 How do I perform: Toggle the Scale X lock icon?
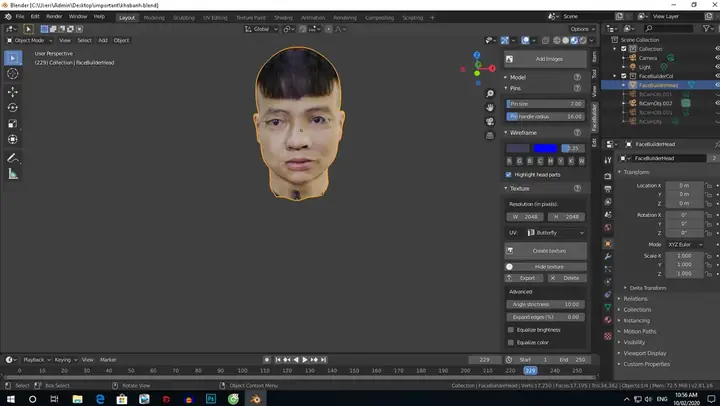(709, 256)
